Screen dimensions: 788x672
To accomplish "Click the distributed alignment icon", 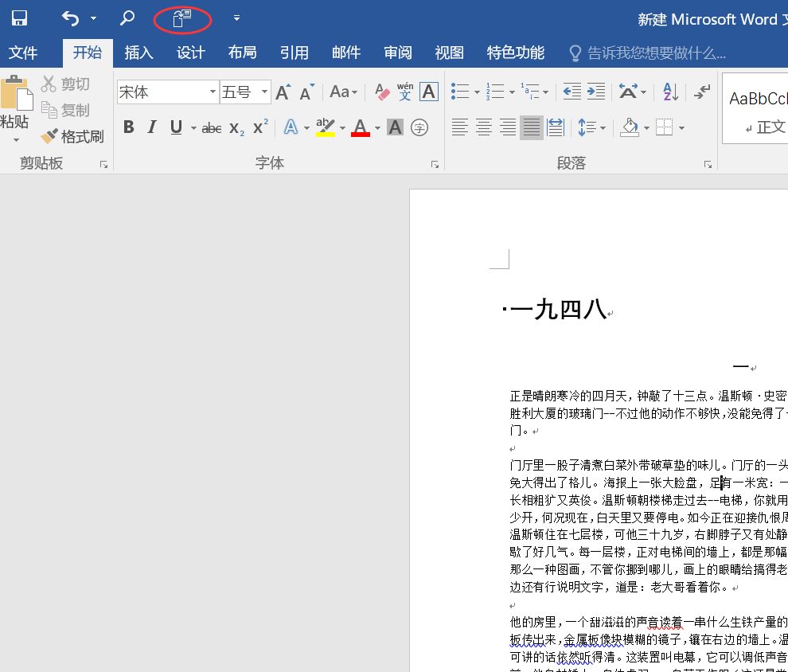I will [556, 127].
